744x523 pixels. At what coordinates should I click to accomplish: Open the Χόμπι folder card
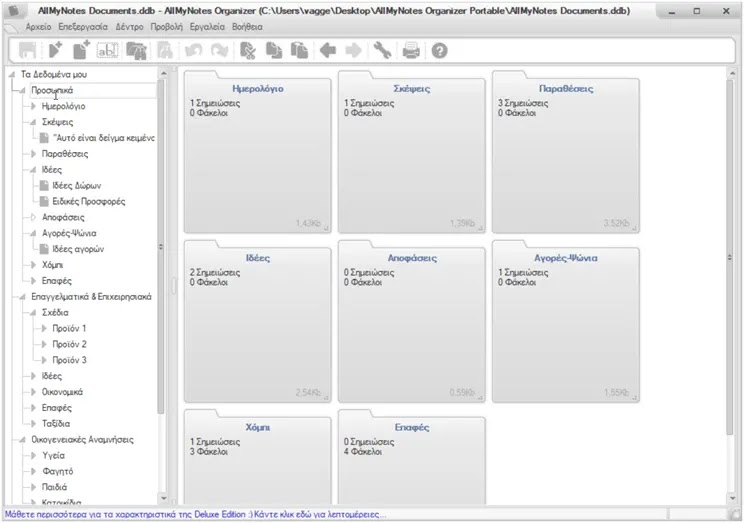258,458
